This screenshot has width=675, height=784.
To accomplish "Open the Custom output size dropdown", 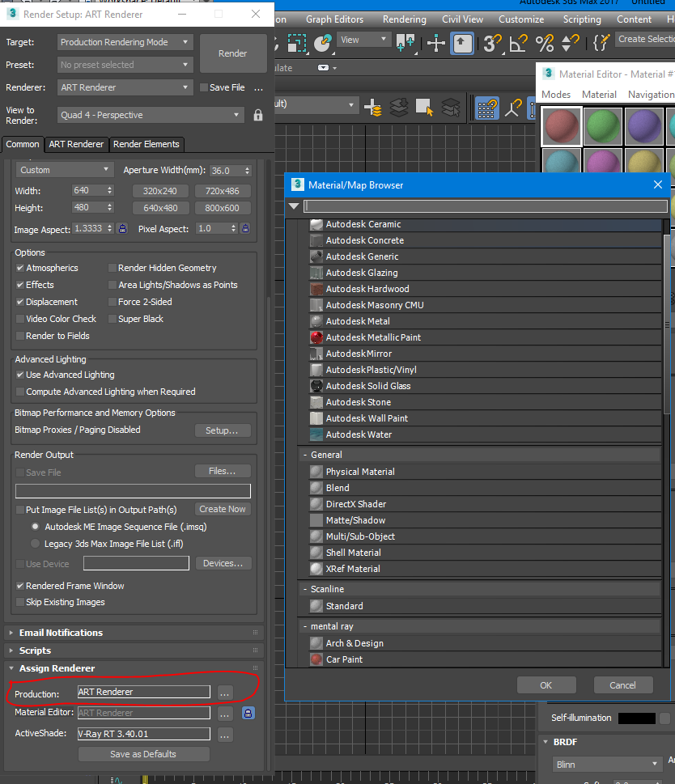I will pos(65,170).
